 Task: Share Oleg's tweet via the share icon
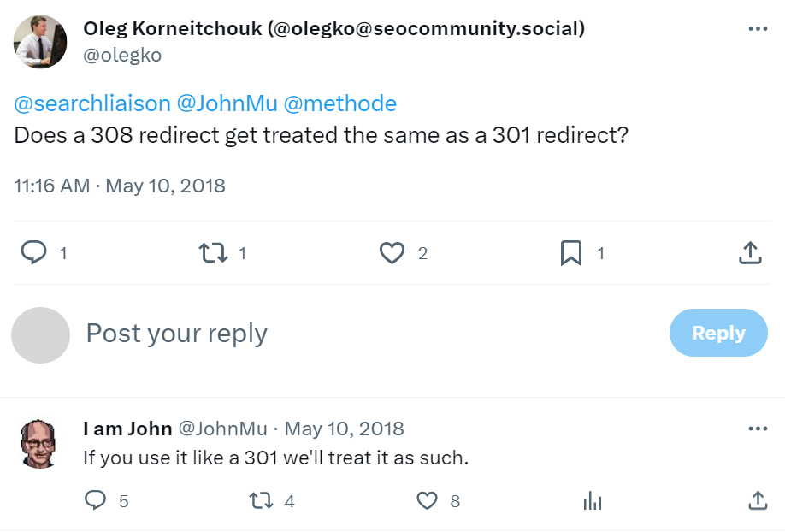(750, 252)
